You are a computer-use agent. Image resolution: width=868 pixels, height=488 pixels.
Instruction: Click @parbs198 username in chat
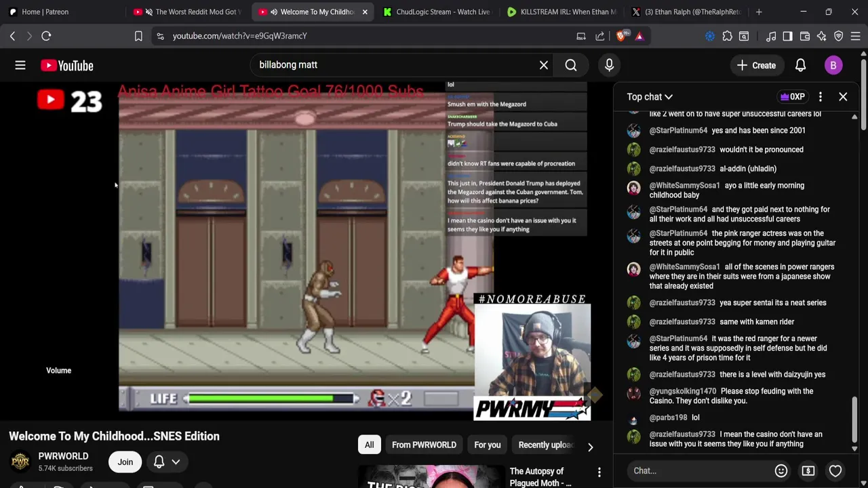click(x=669, y=418)
